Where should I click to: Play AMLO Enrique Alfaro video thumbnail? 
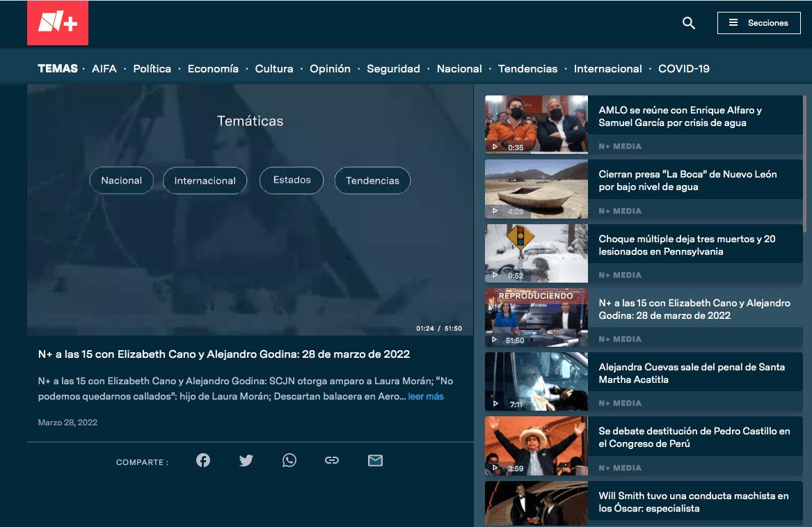point(536,125)
